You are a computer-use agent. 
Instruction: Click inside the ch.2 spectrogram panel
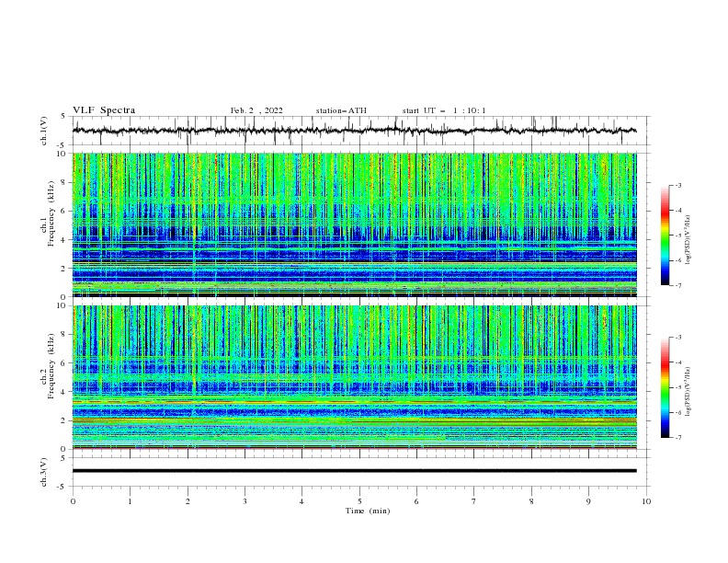click(355, 377)
